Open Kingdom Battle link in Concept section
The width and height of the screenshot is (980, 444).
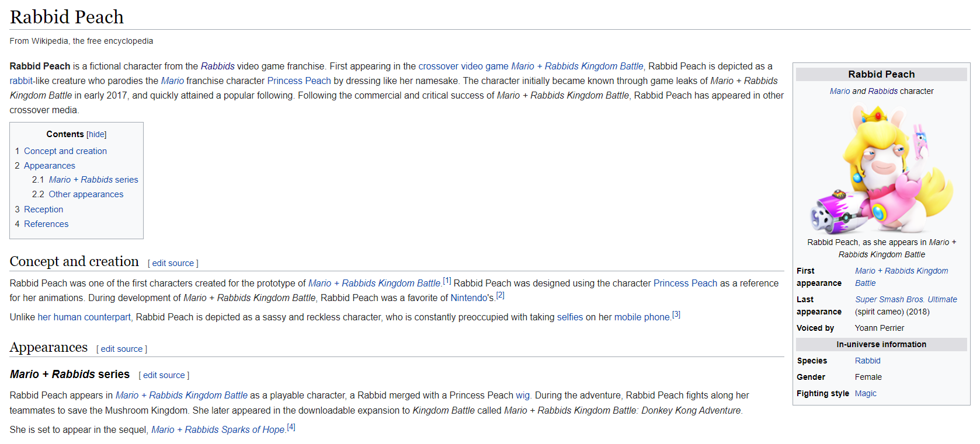(374, 283)
